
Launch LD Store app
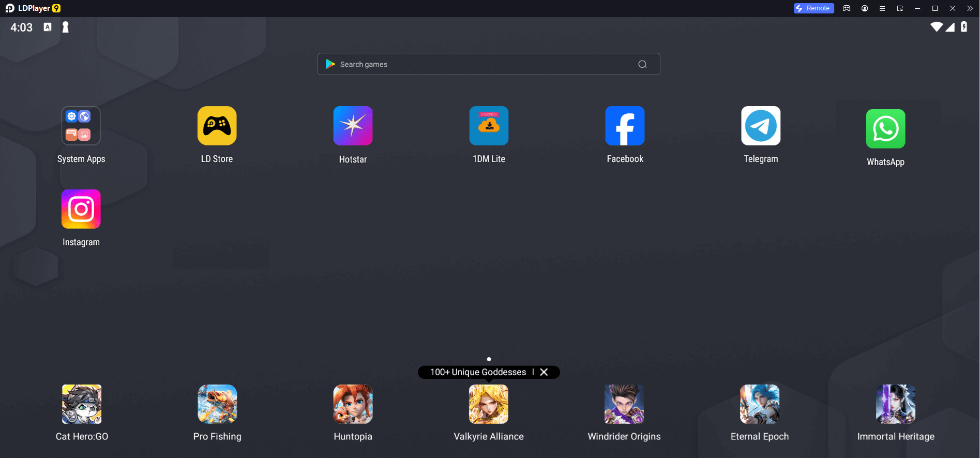point(217,126)
